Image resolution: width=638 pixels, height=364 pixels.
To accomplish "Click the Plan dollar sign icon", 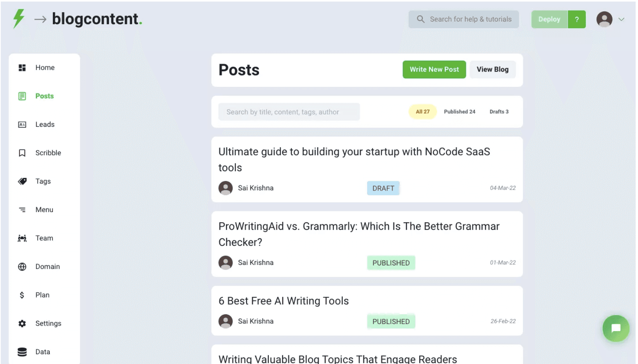I will (22, 295).
